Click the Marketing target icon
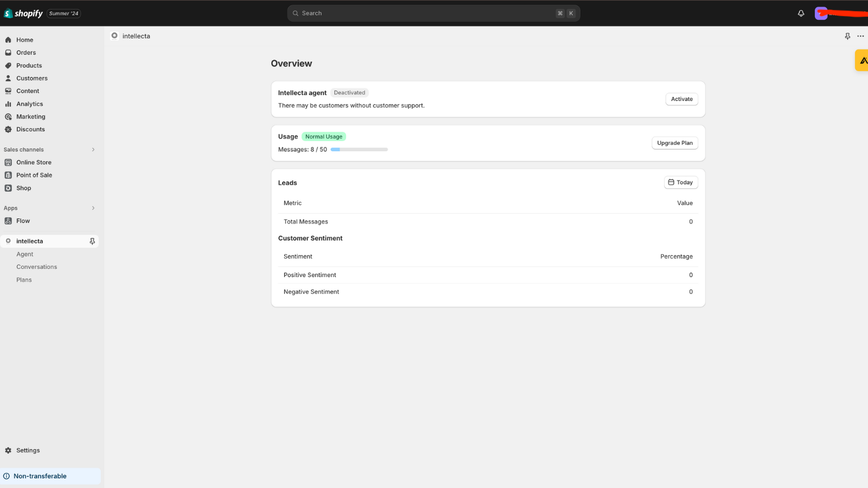The image size is (868, 488). point(8,117)
